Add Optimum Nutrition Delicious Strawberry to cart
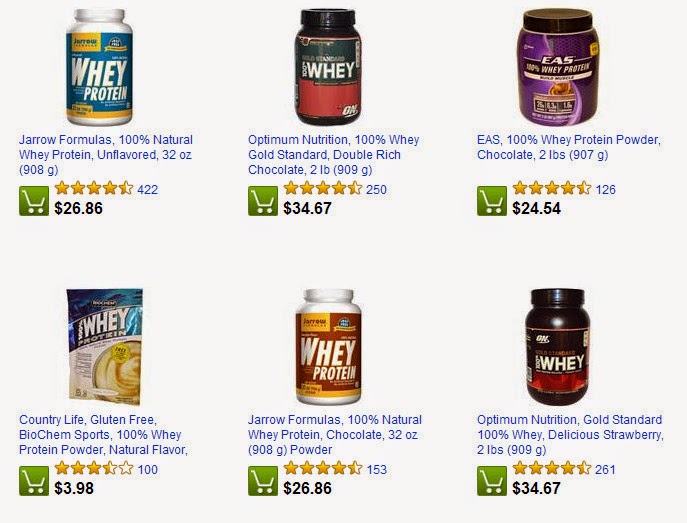This screenshot has width=687, height=523. 492,481
